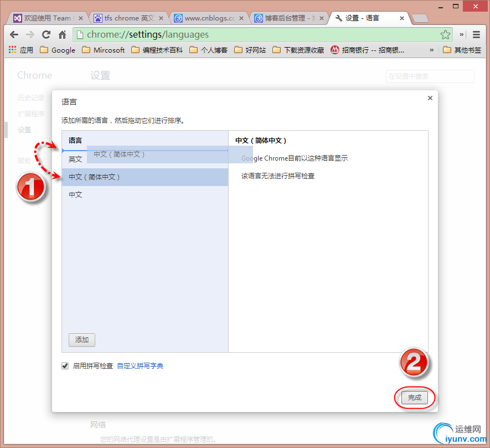The height and width of the screenshot is (448, 490).
Task: Close the tfs chrome 英文 tab
Action: [161, 18]
